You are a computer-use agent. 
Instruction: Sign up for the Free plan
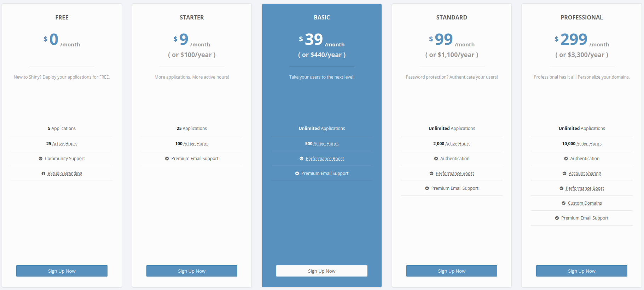(x=62, y=271)
